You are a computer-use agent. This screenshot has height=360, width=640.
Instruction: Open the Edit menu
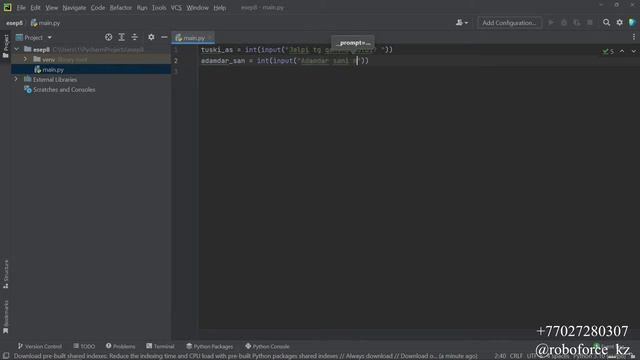(x=35, y=8)
